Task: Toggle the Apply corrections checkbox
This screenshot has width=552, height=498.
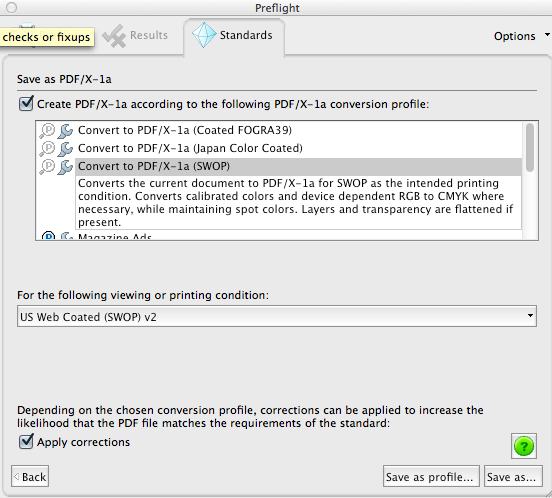Action: click(26, 441)
